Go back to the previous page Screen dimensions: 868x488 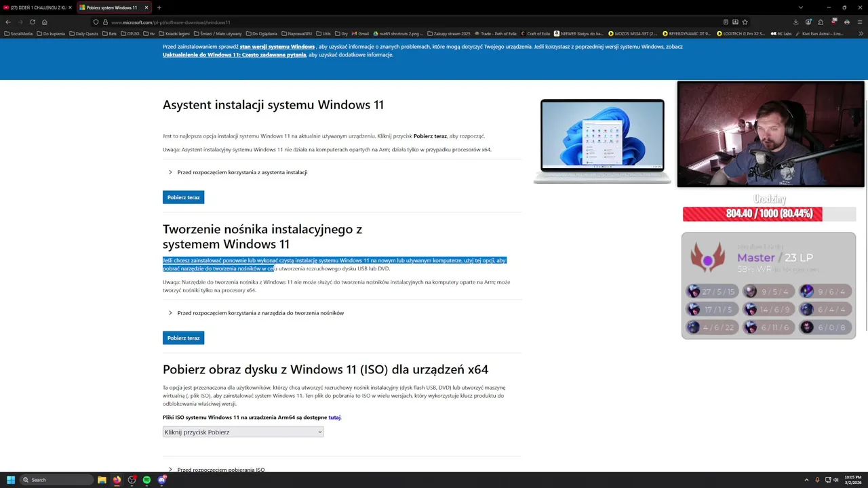pos(8,22)
